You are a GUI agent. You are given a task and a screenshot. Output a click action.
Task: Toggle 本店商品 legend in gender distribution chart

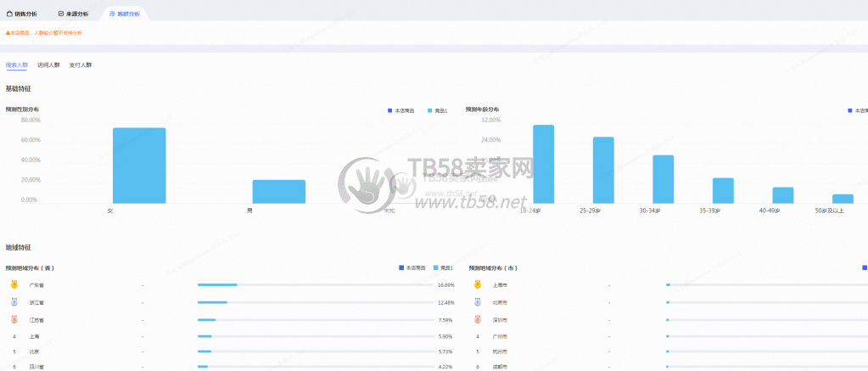401,111
